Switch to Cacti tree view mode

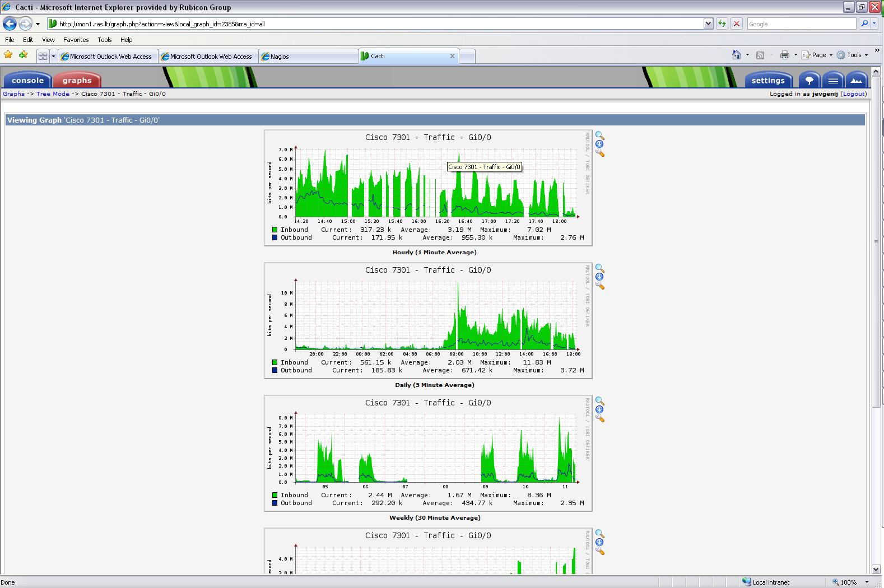tap(809, 80)
